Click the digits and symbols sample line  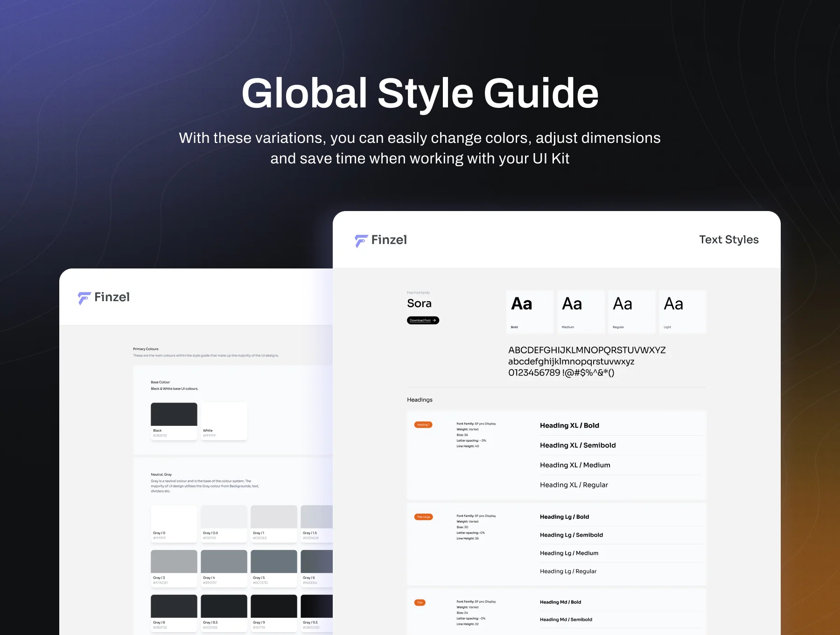[561, 373]
